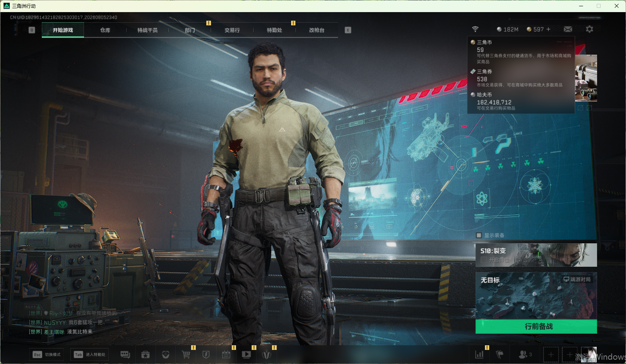Open the laurel emblem icon

(x=267, y=355)
